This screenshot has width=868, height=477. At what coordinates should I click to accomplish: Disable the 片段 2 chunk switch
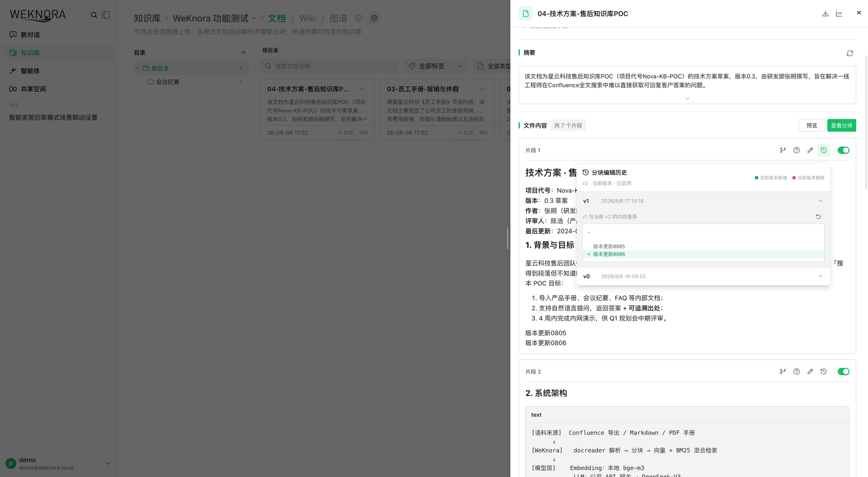coord(844,372)
